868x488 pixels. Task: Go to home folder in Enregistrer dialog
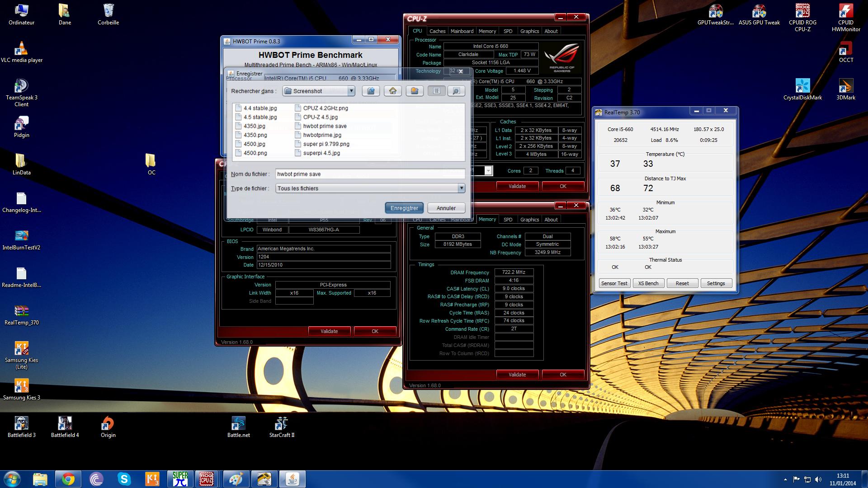pyautogui.click(x=393, y=91)
